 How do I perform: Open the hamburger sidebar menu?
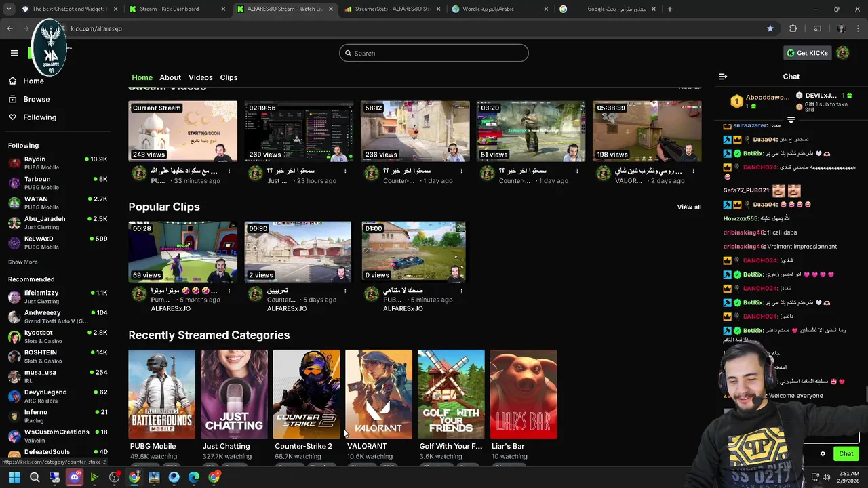pyautogui.click(x=14, y=53)
